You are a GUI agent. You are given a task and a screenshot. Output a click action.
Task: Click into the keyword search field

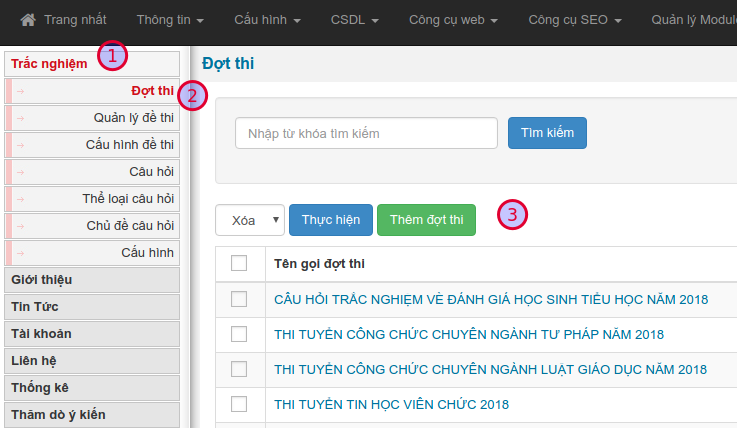tap(366, 133)
